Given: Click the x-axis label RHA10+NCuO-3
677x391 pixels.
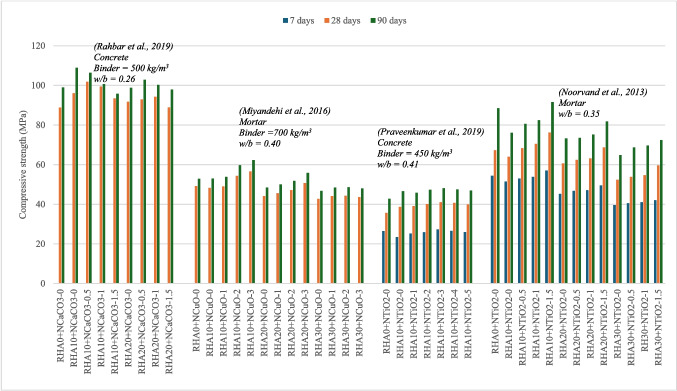Looking at the screenshot, I should 251,322.
